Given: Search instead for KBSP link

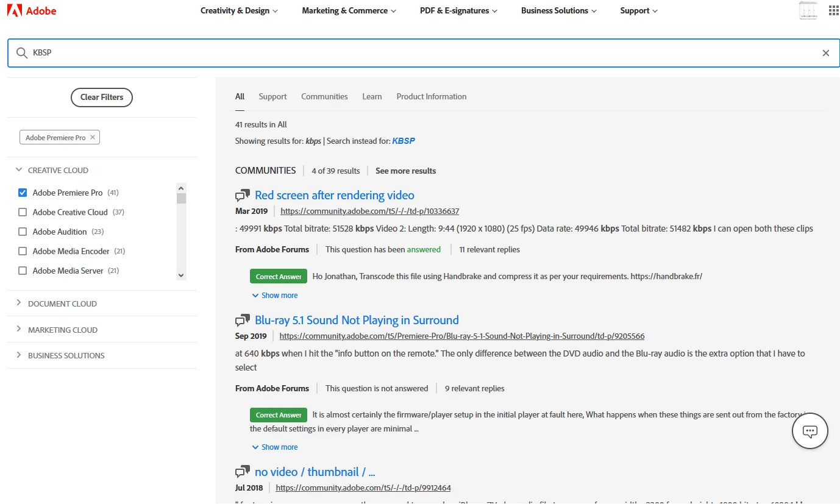Looking at the screenshot, I should 404,141.
